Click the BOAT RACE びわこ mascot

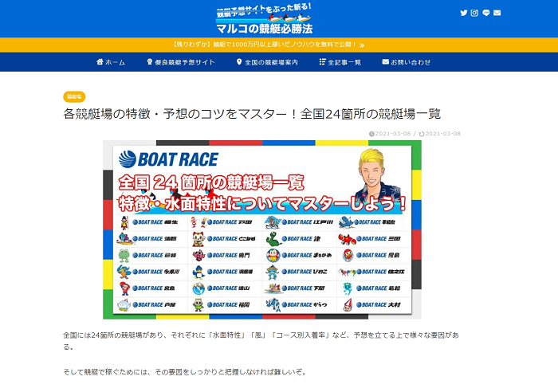point(273,272)
